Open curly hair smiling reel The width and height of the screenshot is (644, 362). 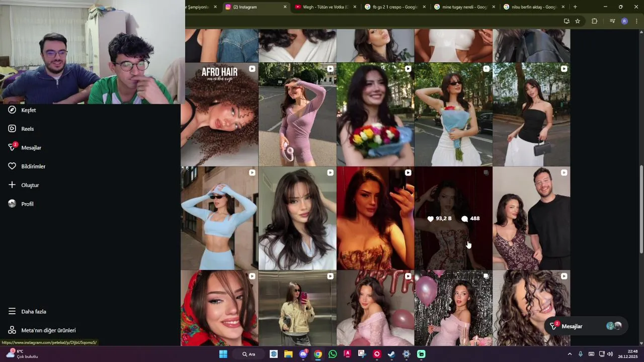[x=531, y=308]
